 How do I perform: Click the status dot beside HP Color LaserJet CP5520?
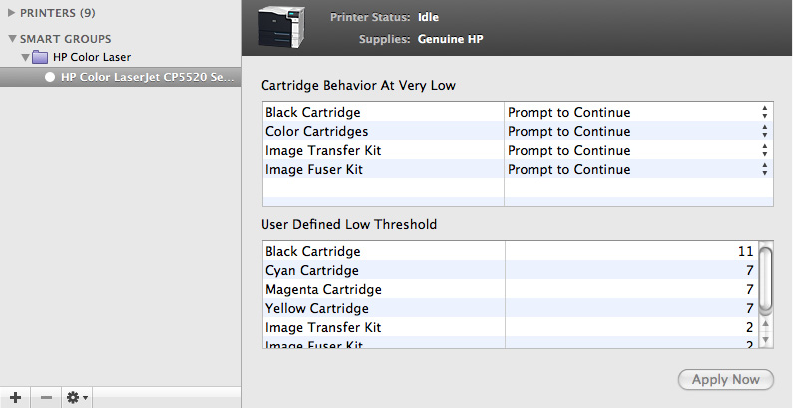pyautogui.click(x=50, y=76)
